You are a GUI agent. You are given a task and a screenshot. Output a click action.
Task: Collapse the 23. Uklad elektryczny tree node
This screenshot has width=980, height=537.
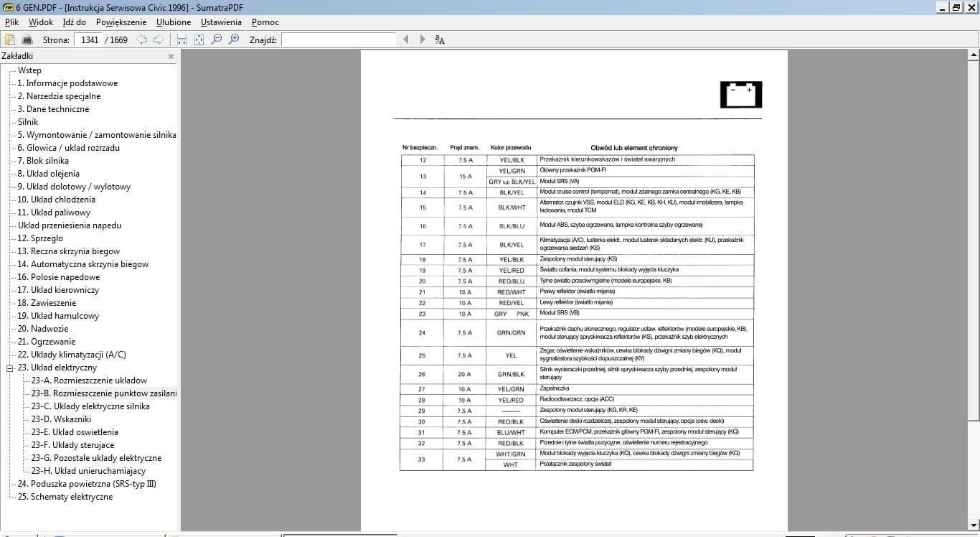[x=10, y=368]
